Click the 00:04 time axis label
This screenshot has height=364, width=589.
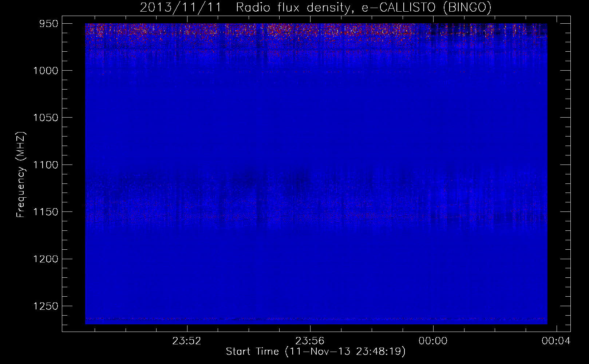pos(556,341)
